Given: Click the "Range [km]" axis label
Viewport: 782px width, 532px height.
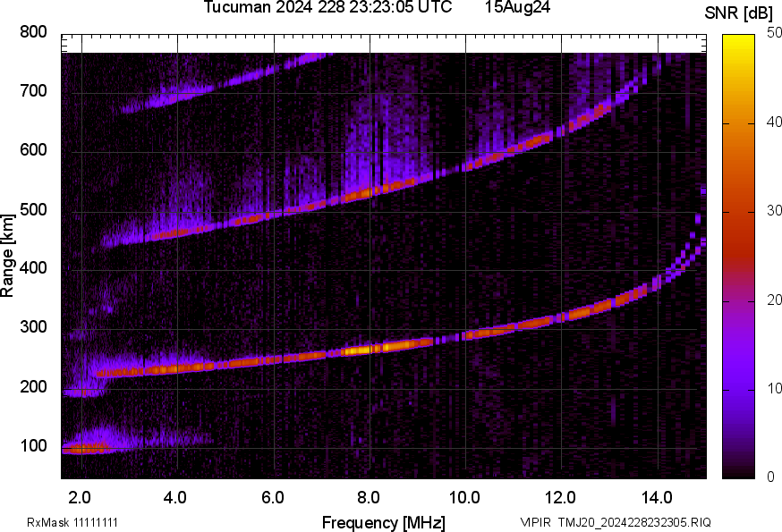Looking at the screenshot, I should tap(7, 256).
